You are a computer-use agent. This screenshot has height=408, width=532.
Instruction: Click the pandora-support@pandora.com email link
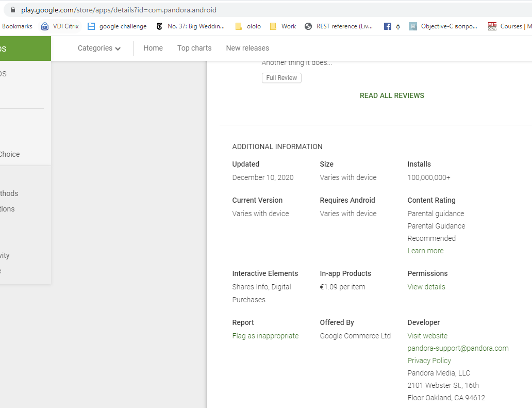pos(458,348)
